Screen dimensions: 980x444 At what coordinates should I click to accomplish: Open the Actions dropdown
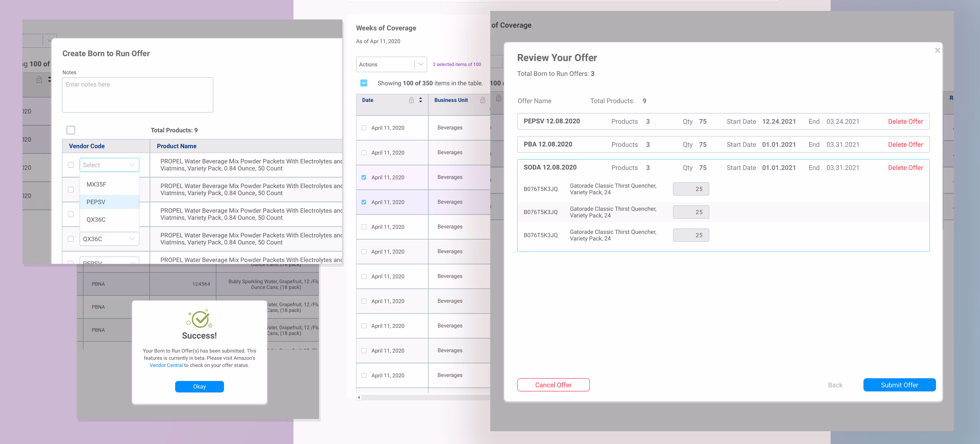(391, 64)
